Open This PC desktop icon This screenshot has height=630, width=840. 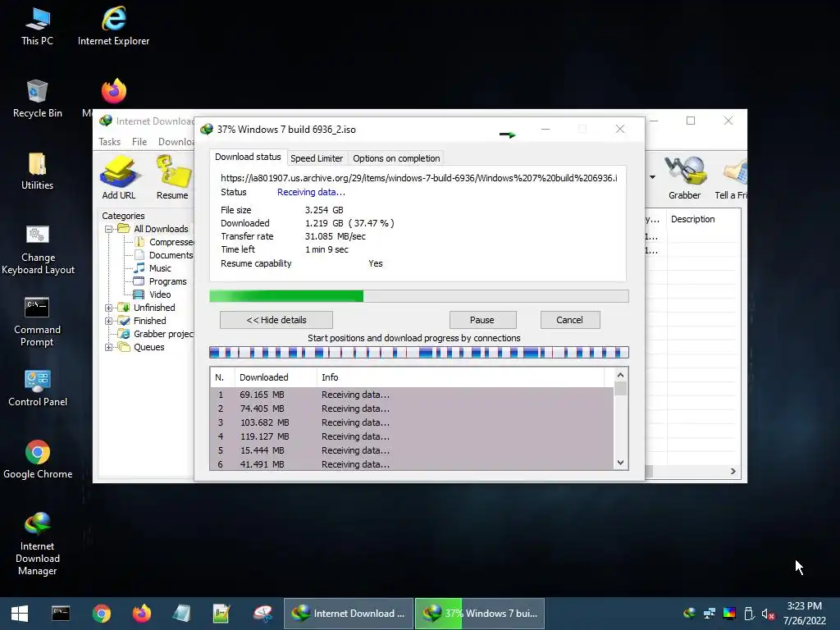click(37, 25)
